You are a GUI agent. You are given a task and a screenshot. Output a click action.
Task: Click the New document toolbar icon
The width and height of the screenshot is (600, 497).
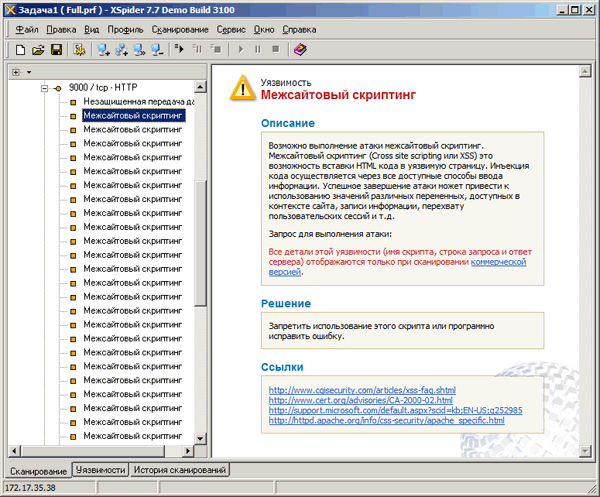20,49
